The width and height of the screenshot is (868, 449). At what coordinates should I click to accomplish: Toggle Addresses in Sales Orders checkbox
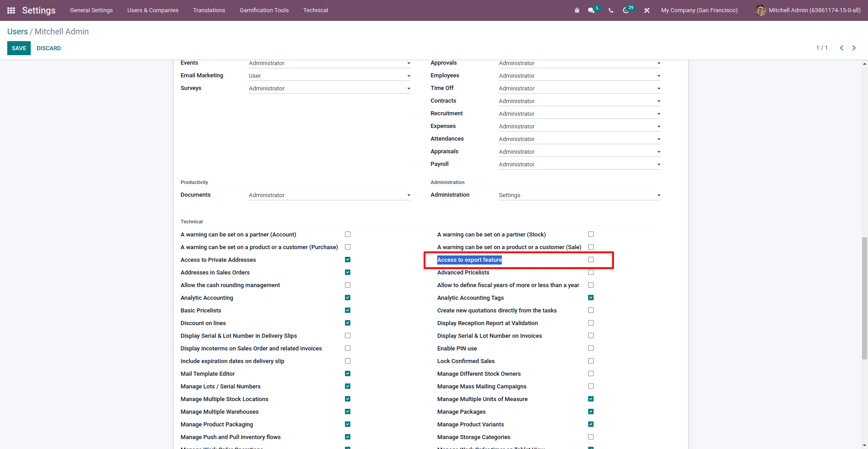(348, 272)
